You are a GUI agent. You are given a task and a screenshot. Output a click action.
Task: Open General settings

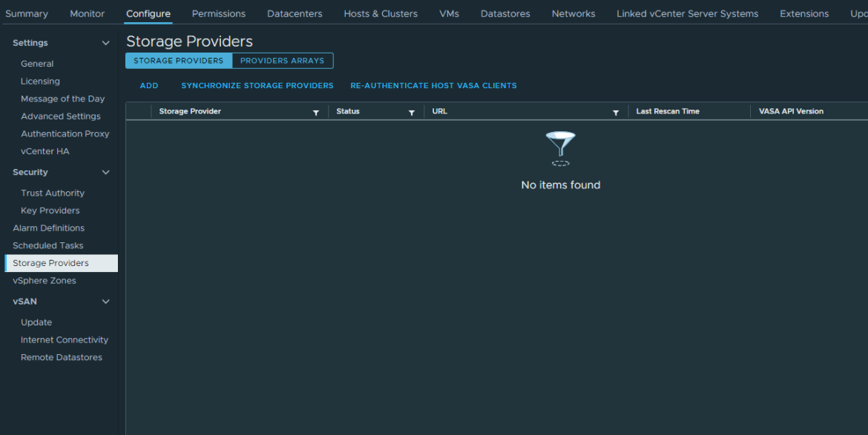pyautogui.click(x=37, y=64)
